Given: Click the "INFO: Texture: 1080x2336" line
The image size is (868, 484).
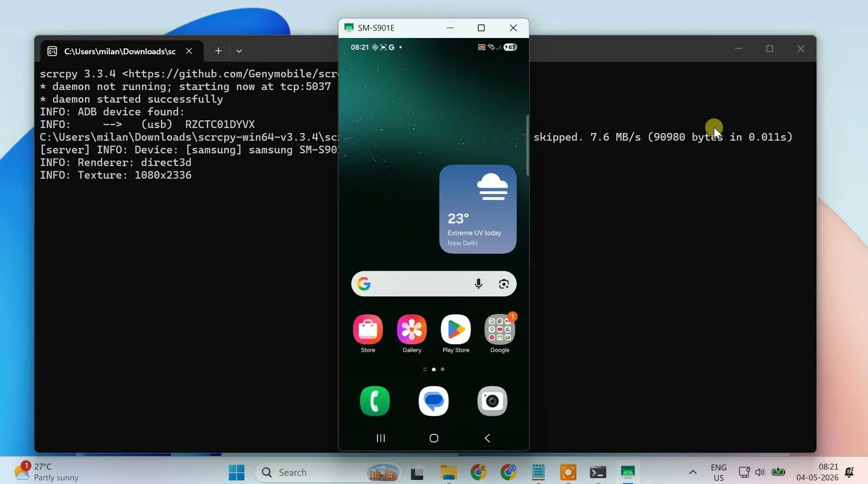Looking at the screenshot, I should (116, 175).
